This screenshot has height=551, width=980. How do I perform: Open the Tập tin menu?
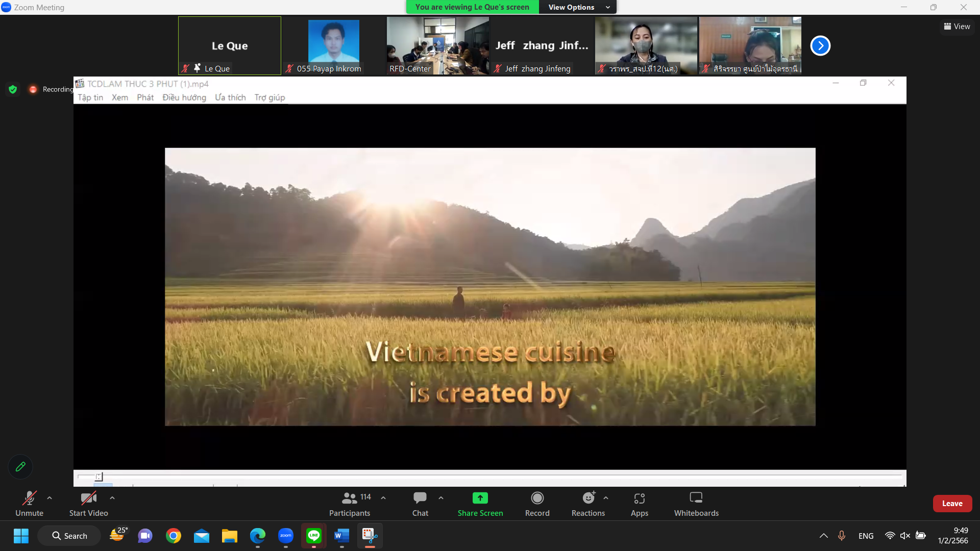pyautogui.click(x=90, y=97)
